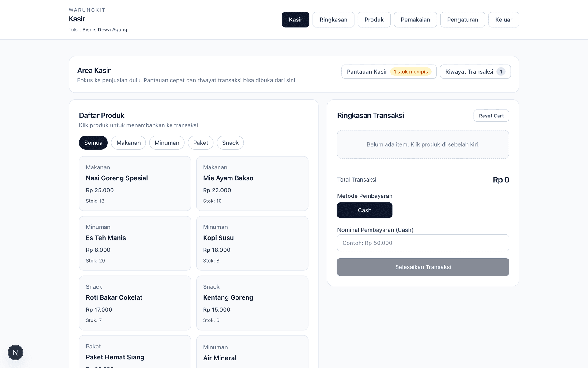Click the 'Total Transaksi' label
Screen dimensions: 588x368
point(357,180)
